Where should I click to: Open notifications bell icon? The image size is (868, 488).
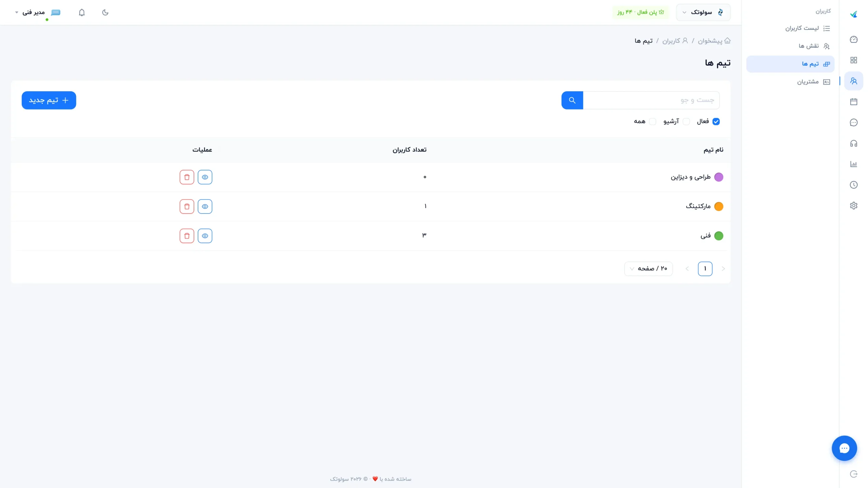point(82,13)
